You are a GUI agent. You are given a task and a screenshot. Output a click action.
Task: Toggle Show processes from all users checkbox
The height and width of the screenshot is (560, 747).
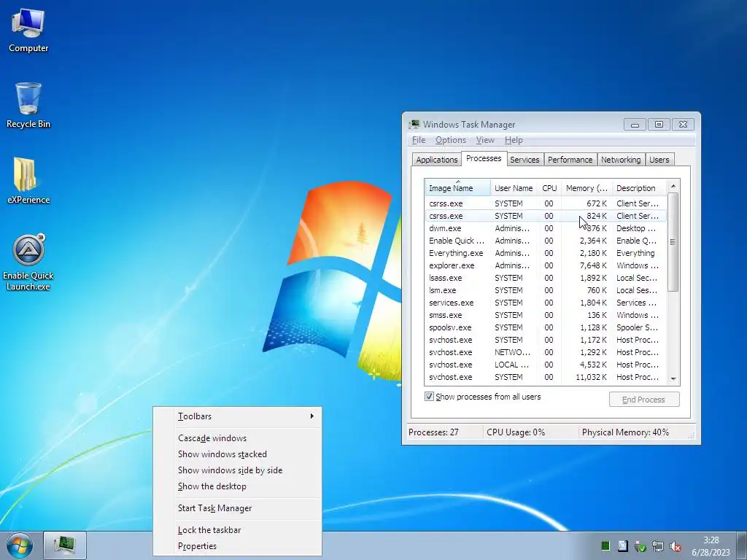coord(429,397)
